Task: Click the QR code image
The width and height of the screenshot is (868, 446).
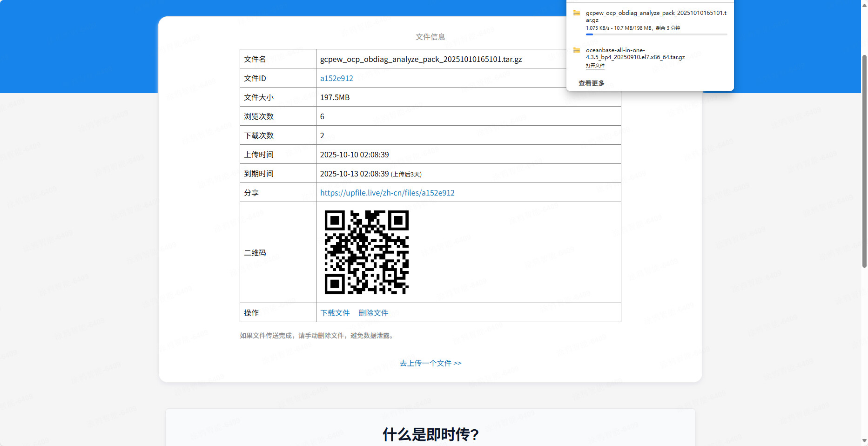Action: pyautogui.click(x=366, y=252)
